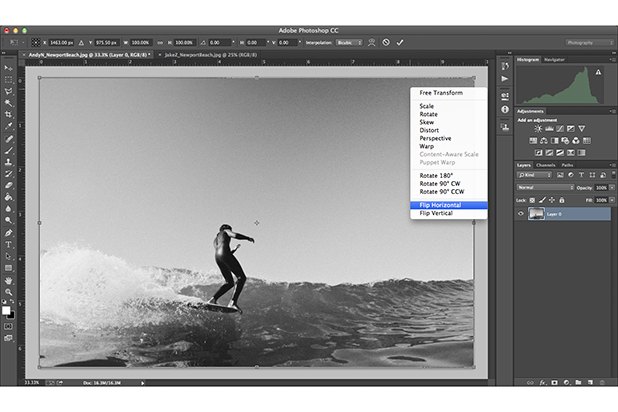Image resolution: width=618 pixels, height=412 pixels.
Task: Select the Type tool
Action: [8, 244]
